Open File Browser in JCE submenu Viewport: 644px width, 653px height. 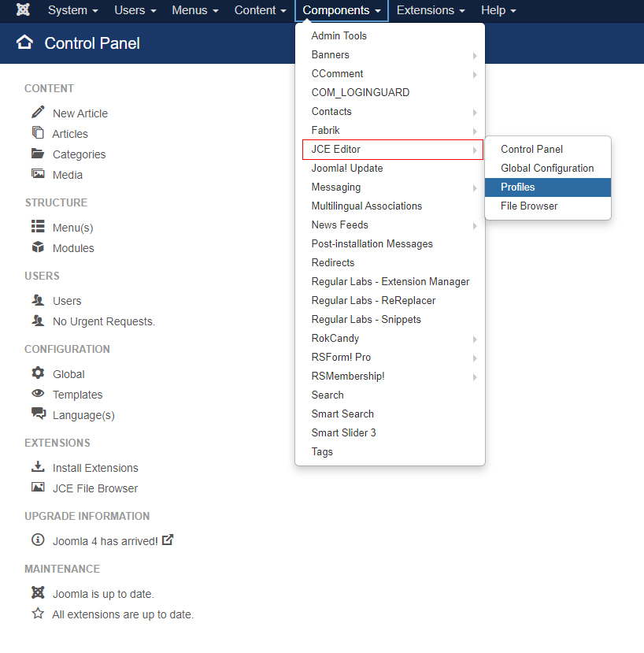pos(548,206)
